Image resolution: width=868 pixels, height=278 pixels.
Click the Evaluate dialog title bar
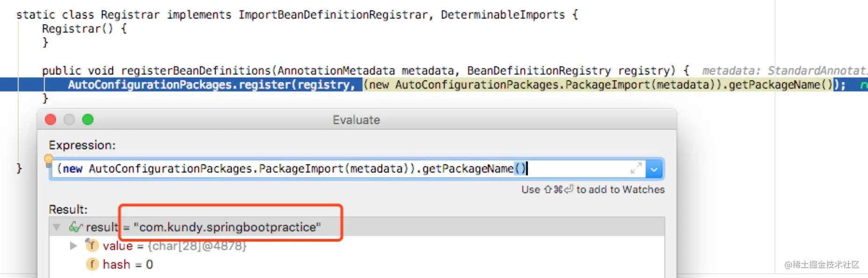click(x=356, y=120)
